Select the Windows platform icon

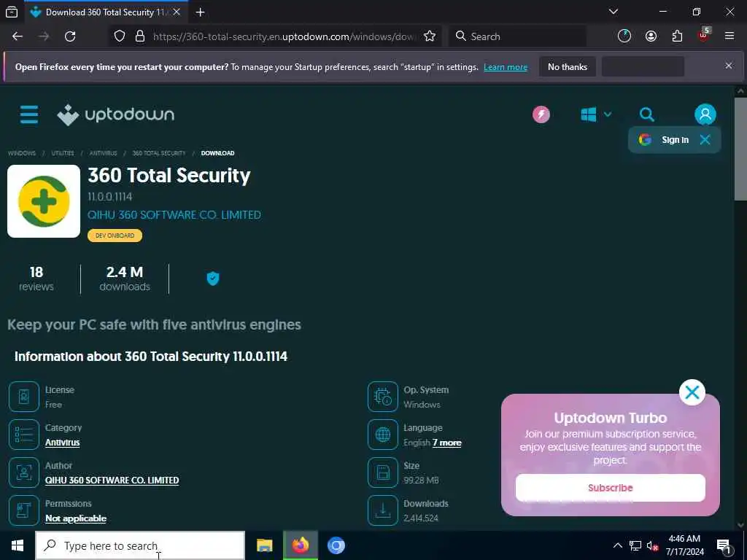click(589, 114)
